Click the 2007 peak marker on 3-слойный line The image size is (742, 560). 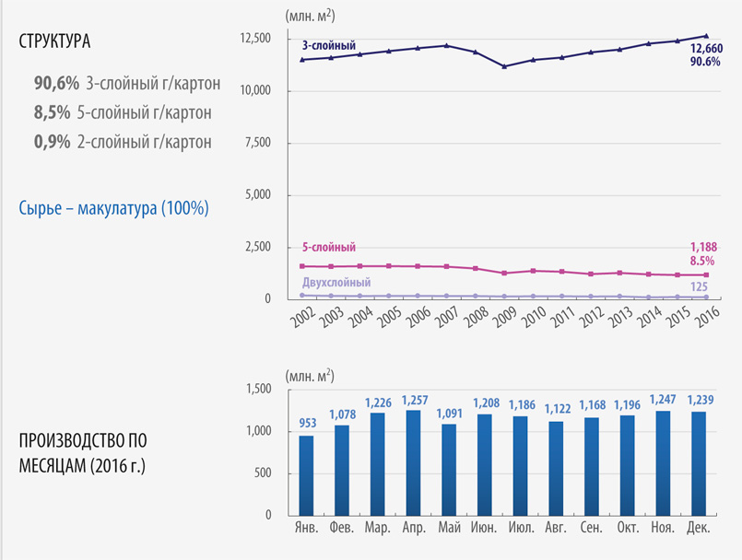click(447, 45)
